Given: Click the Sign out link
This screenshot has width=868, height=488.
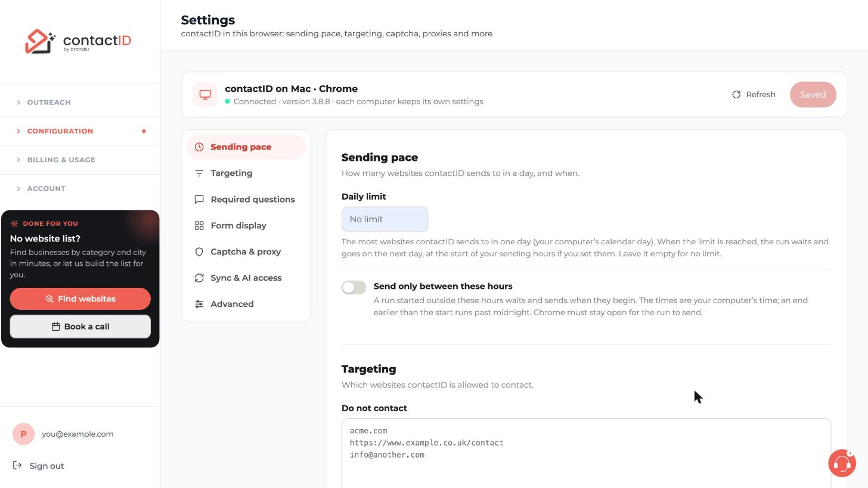Looking at the screenshot, I should (38, 466).
